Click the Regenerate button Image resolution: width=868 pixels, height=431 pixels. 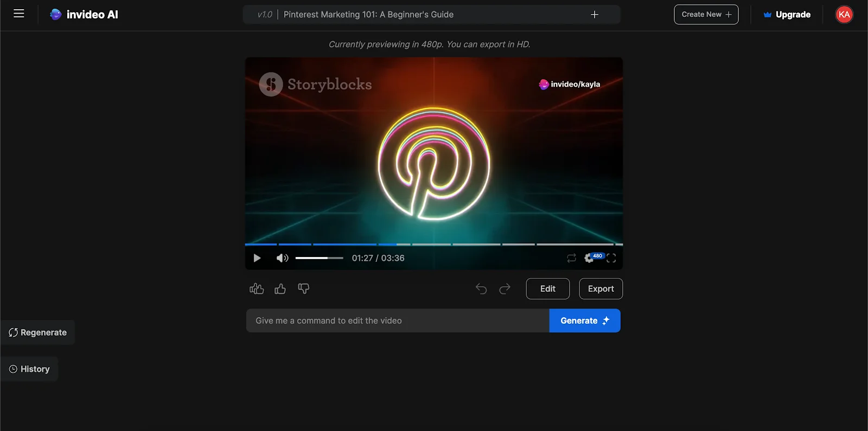coord(37,332)
